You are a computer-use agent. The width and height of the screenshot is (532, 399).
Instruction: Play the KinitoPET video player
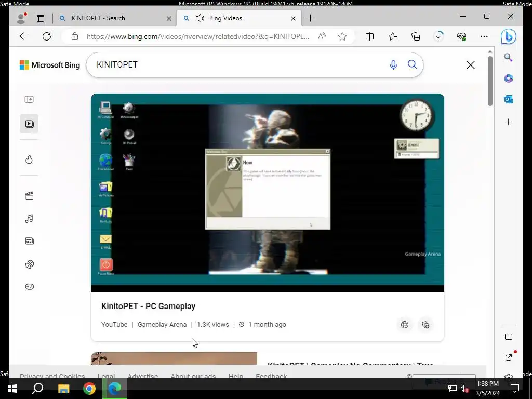[268, 193]
